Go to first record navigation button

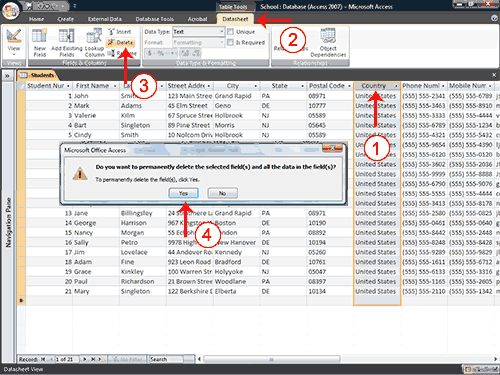[x=43, y=359]
